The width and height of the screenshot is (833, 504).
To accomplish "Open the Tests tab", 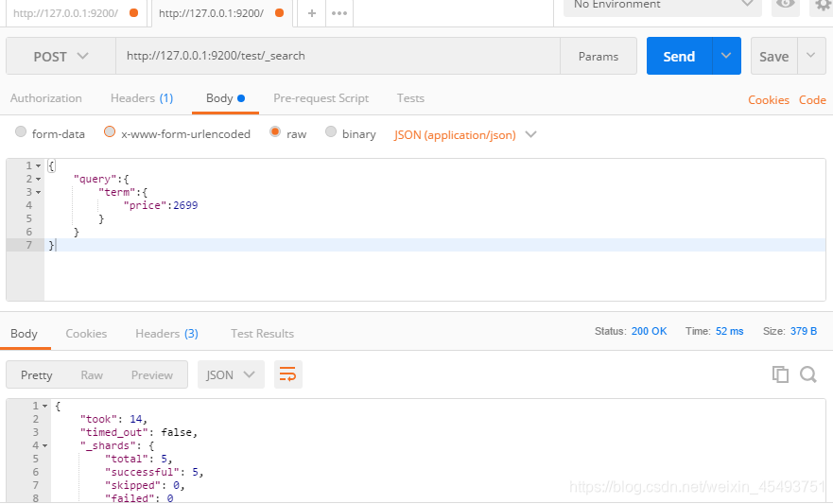I will (x=410, y=98).
